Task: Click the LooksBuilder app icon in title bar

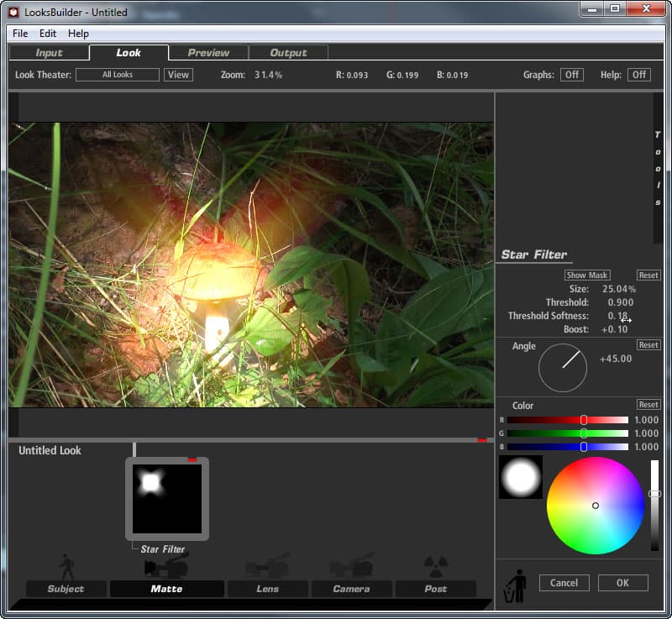Action: click(14, 13)
